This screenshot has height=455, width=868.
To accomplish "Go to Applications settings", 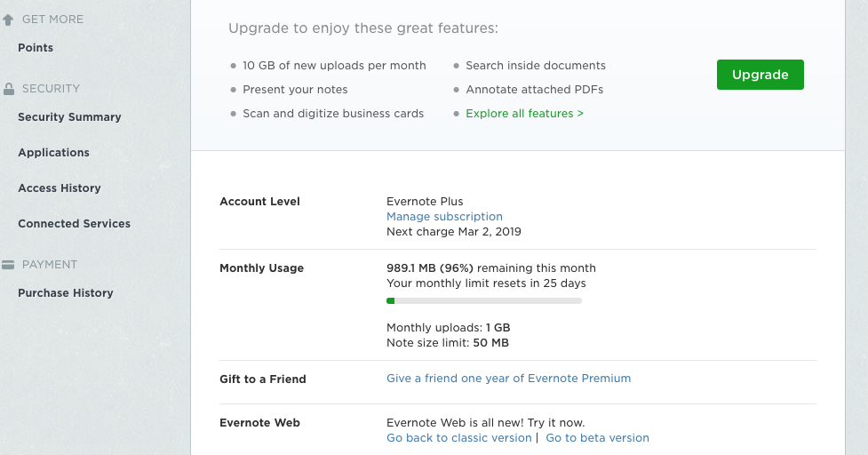I will tap(53, 153).
